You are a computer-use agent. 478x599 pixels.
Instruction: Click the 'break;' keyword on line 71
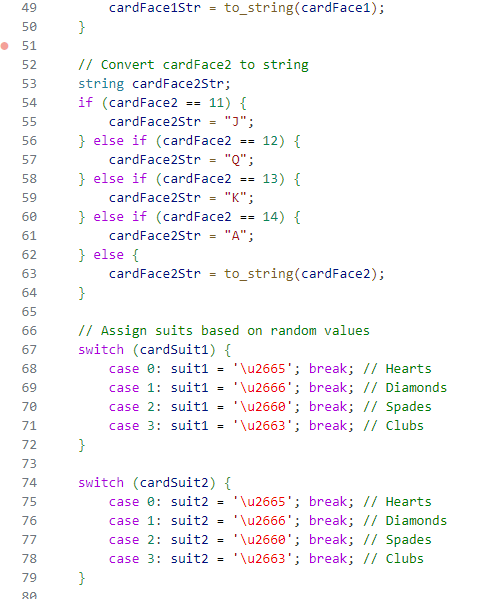(331, 426)
